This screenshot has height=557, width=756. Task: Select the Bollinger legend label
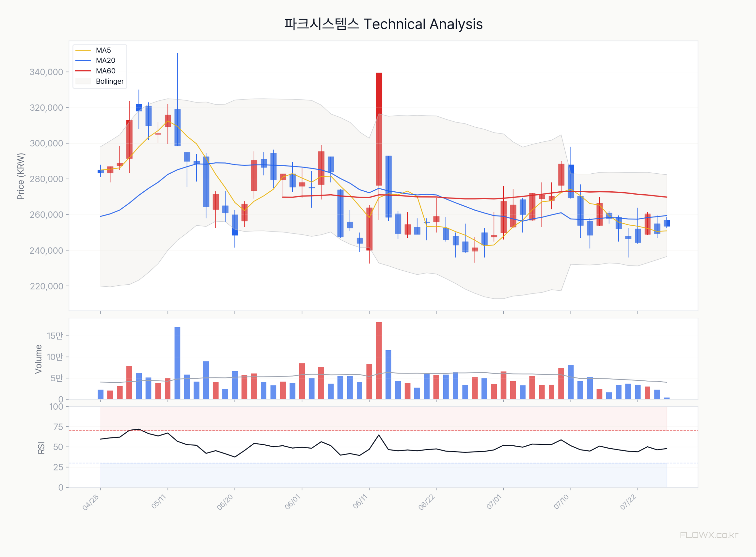click(110, 82)
